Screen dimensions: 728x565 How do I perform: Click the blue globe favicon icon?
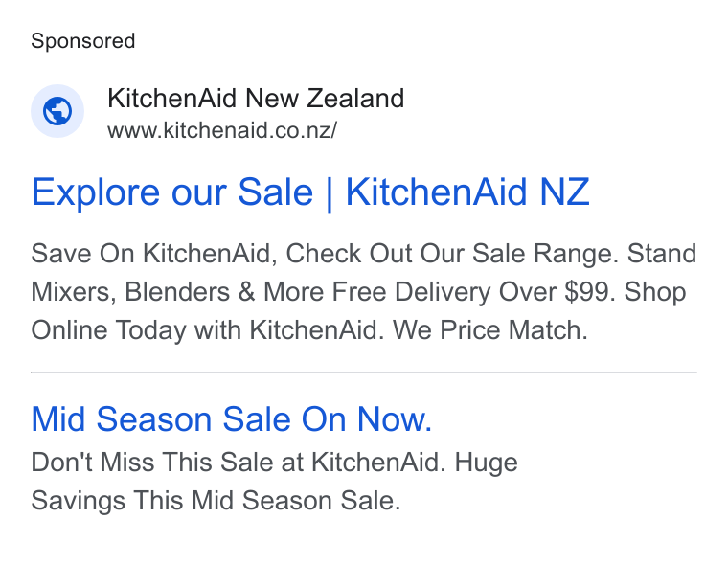tap(57, 111)
